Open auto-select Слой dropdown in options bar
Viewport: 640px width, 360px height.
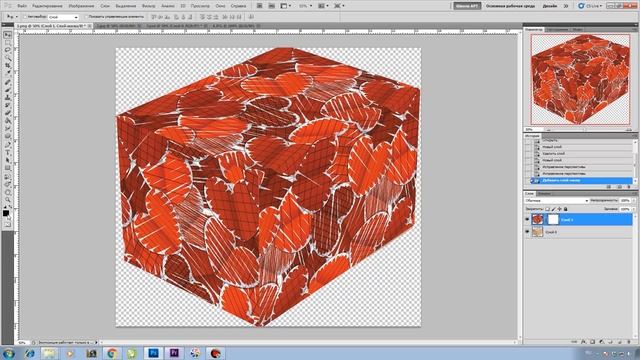pos(63,17)
